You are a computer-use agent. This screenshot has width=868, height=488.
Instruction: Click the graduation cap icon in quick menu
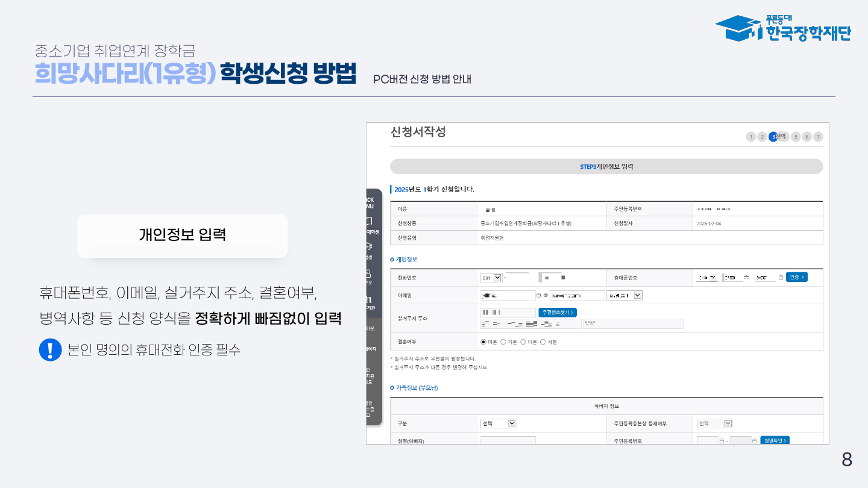369,246
